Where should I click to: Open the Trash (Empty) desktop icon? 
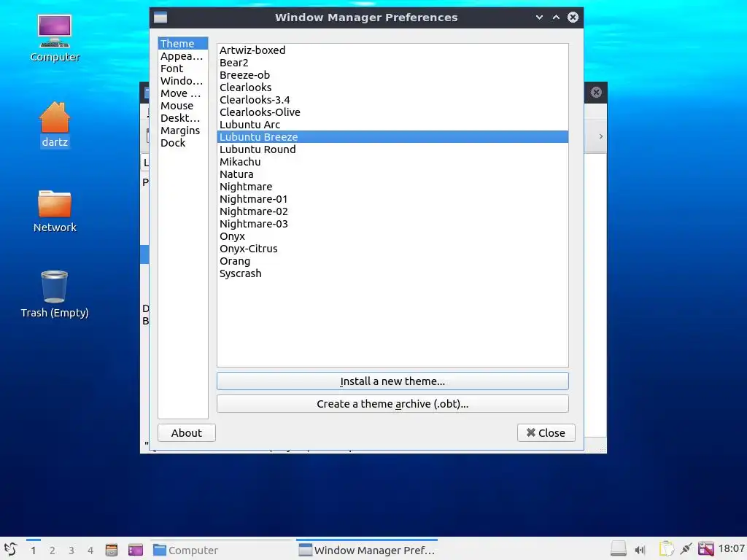click(x=54, y=294)
